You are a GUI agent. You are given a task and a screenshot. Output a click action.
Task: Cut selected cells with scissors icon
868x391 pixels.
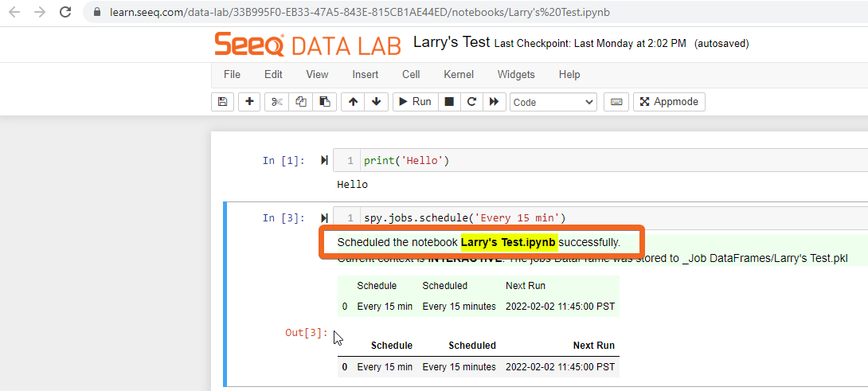(x=276, y=102)
